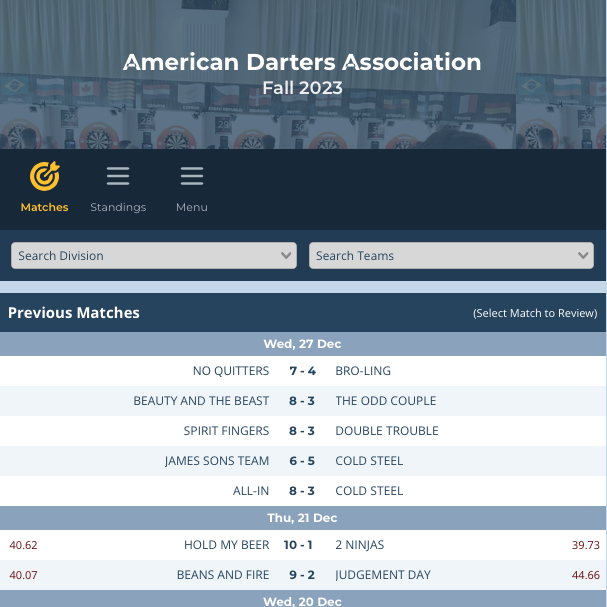Image resolution: width=607 pixels, height=607 pixels.
Task: Click the Thu, 21 Dec date header
Action: pos(302,518)
